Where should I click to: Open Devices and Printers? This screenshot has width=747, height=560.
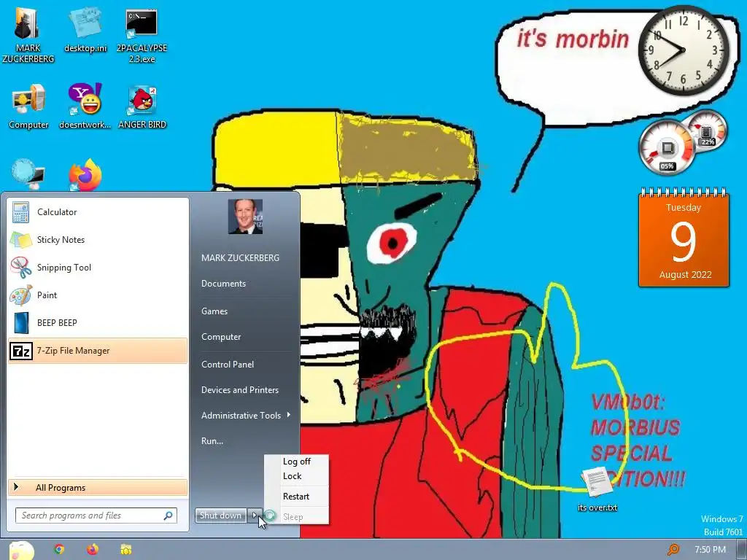(x=239, y=390)
